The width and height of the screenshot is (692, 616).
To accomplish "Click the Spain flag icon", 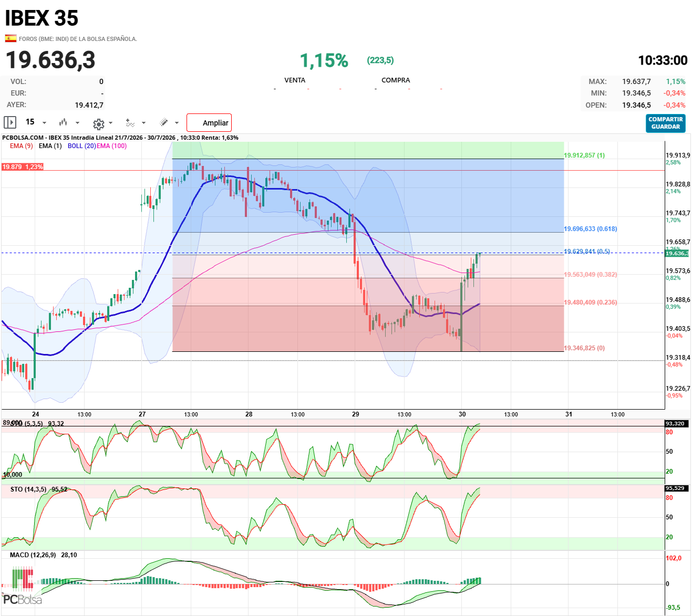I will [x=11, y=38].
